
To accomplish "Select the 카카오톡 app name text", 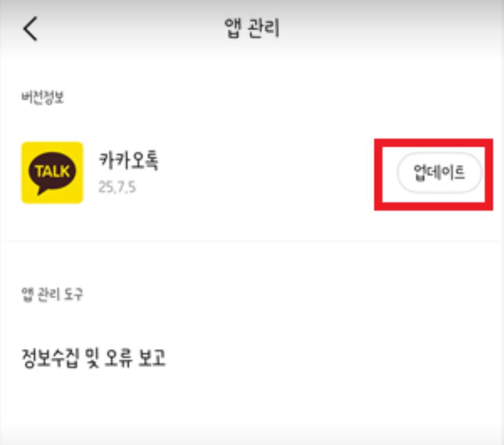I will click(x=129, y=160).
